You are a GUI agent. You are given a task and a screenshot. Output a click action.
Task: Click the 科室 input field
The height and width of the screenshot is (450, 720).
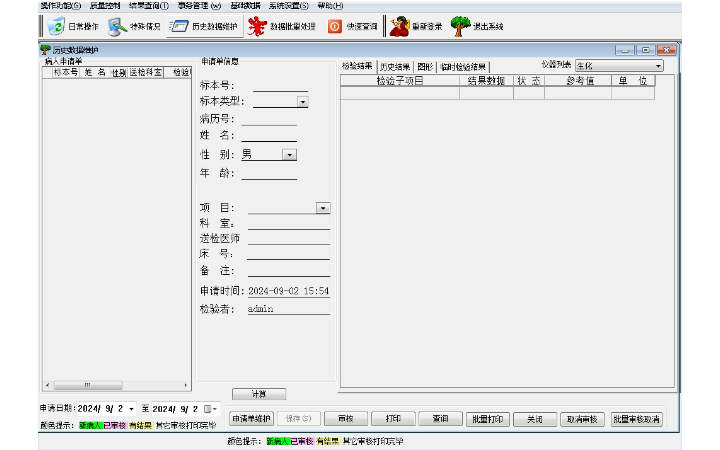click(x=289, y=224)
